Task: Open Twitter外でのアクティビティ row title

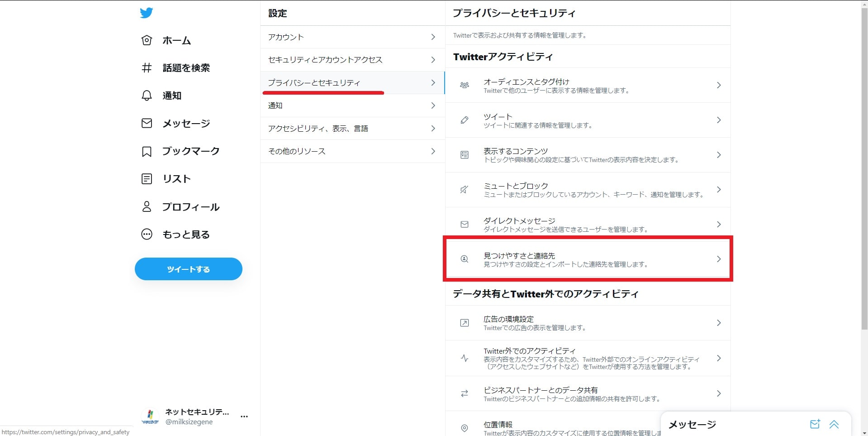Action: (530, 351)
